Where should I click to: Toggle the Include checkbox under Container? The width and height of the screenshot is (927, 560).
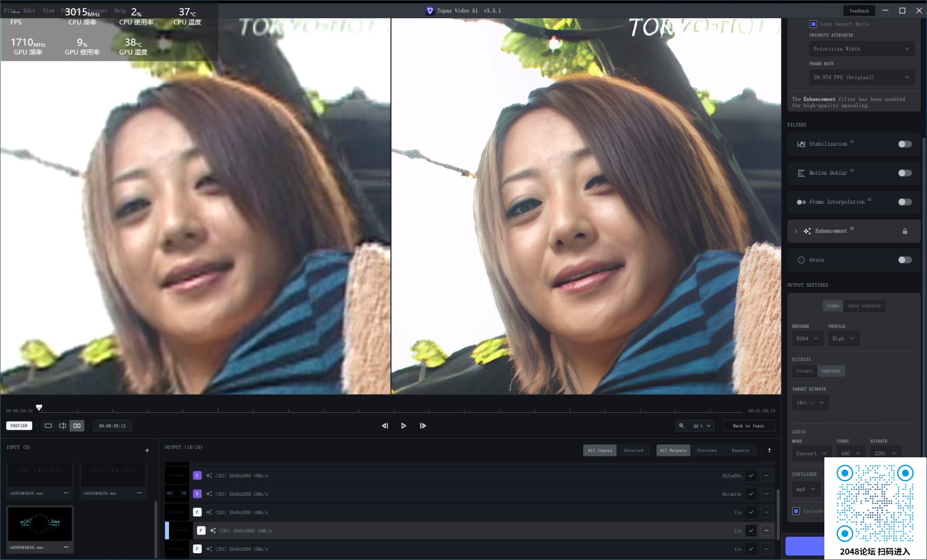pos(796,511)
